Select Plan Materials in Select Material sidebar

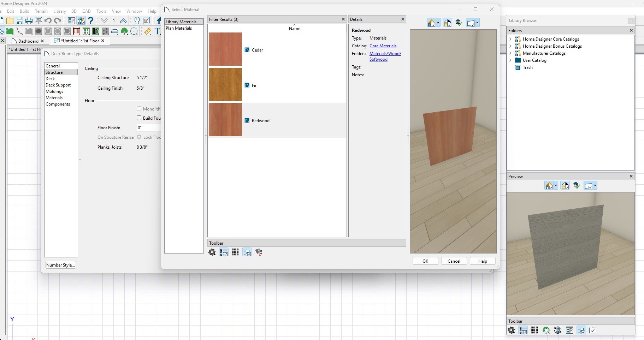pos(179,28)
